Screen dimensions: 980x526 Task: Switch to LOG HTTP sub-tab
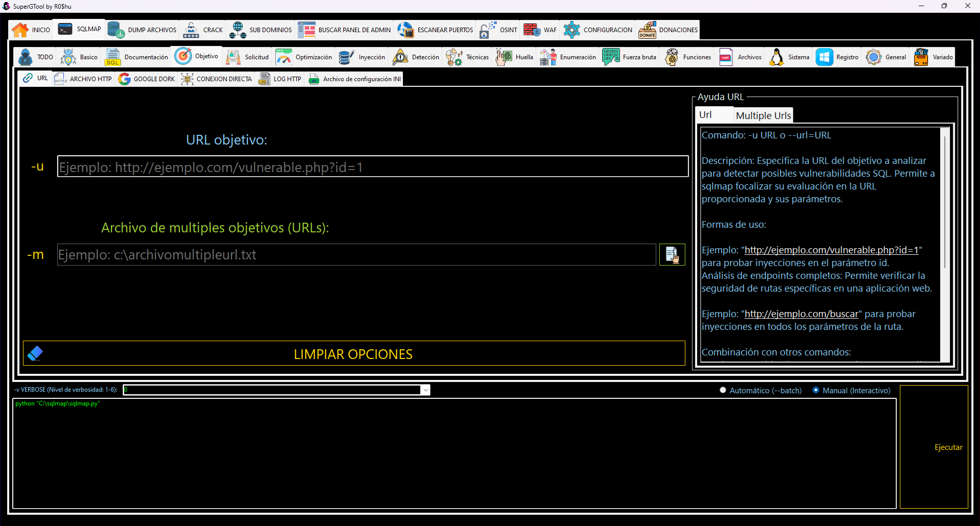[x=280, y=79]
